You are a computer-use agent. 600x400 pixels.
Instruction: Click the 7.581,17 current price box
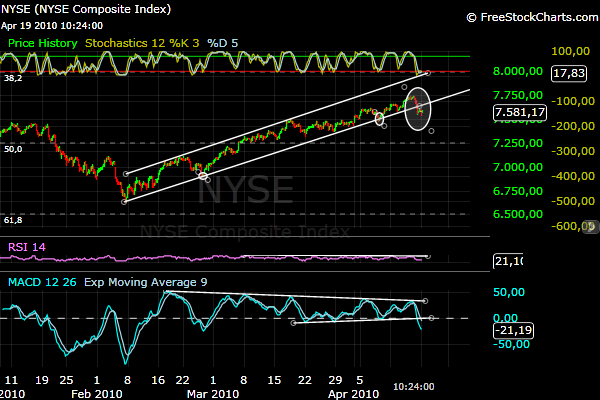[520, 113]
